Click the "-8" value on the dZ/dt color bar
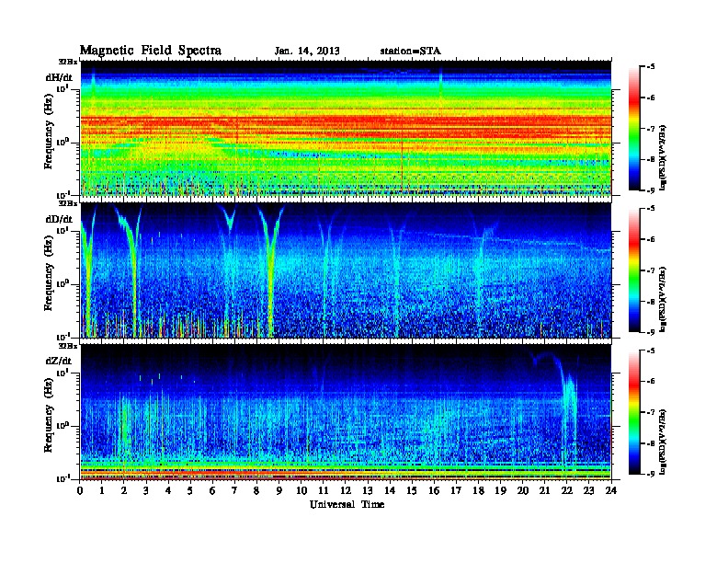 (651, 442)
